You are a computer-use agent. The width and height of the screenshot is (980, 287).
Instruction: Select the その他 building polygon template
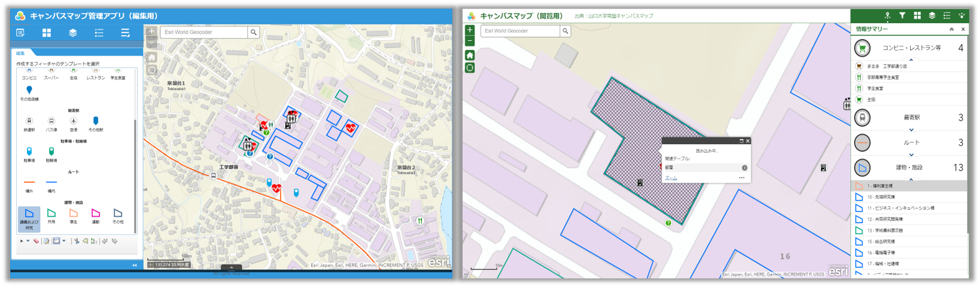click(117, 216)
